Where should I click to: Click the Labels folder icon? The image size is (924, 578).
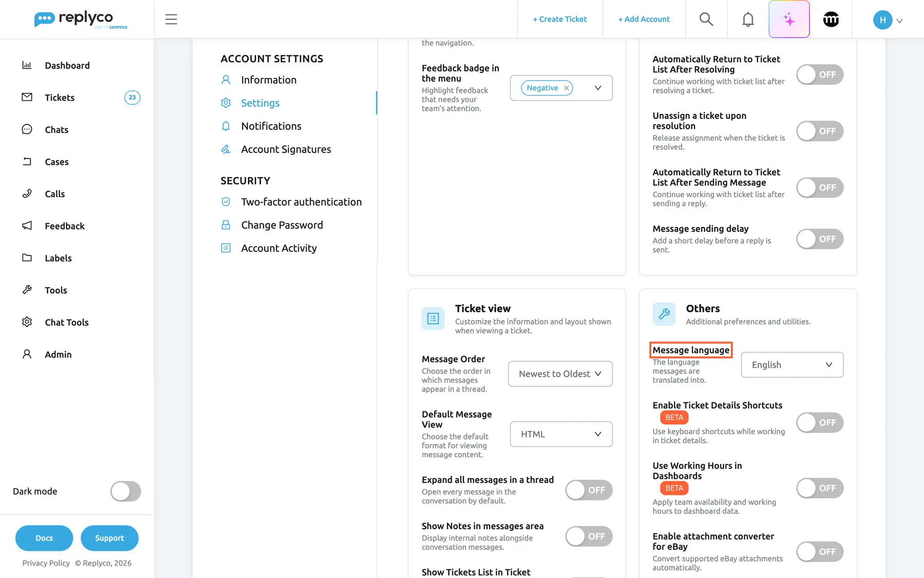coord(27,258)
